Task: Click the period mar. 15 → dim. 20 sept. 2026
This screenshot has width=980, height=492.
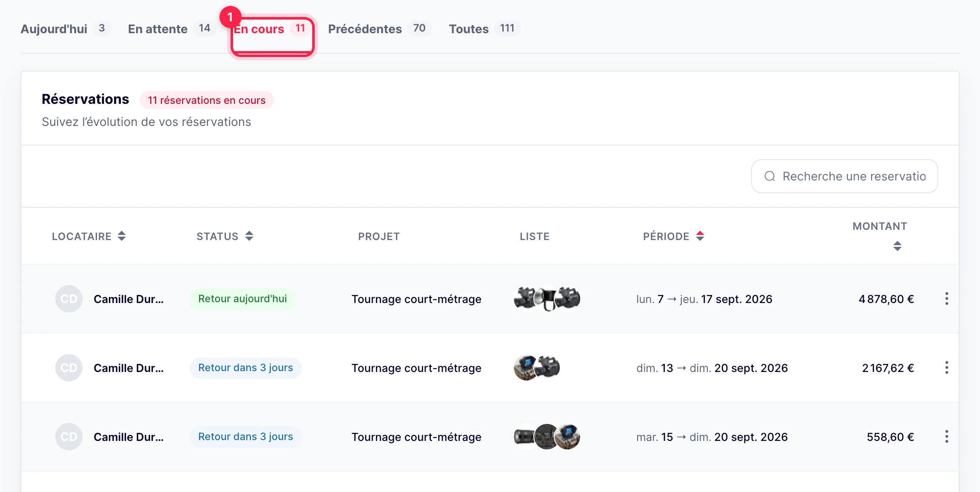Action: [x=712, y=437]
